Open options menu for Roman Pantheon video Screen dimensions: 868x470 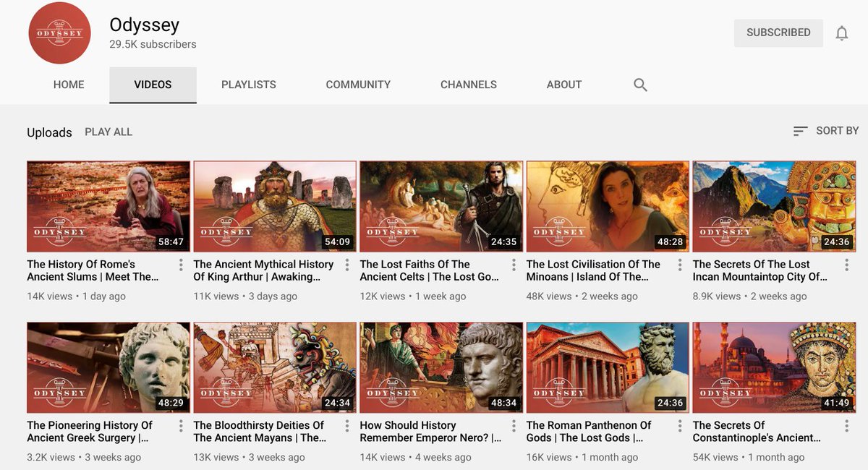tap(680, 426)
